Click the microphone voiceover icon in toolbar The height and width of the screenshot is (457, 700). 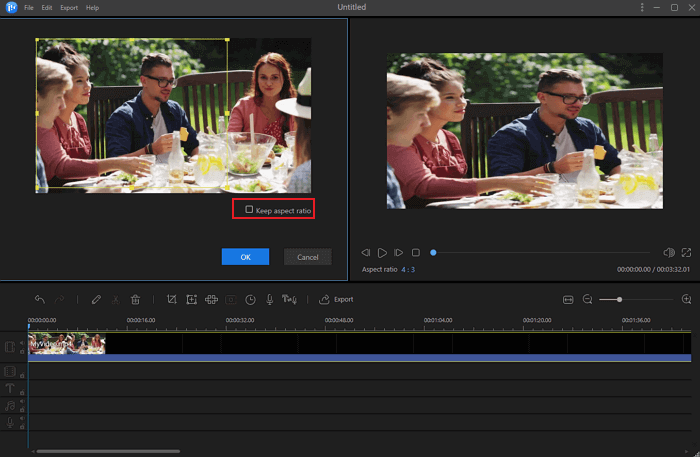[x=269, y=299]
